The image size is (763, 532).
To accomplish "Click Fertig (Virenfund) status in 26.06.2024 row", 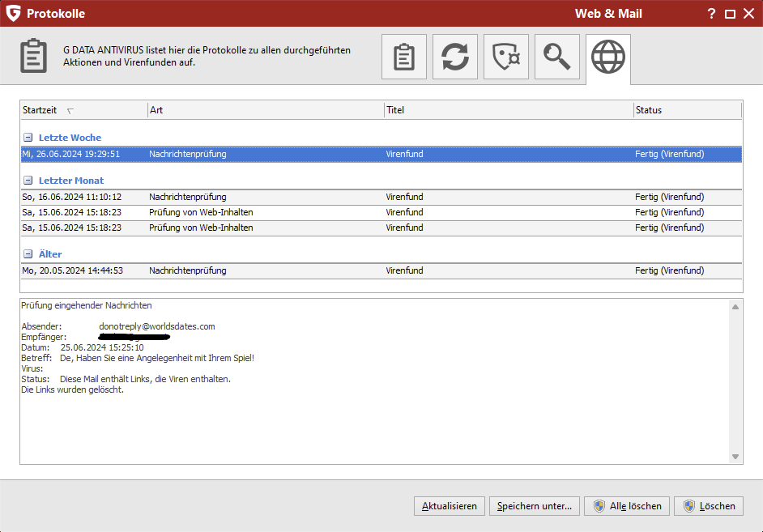I will (x=670, y=154).
